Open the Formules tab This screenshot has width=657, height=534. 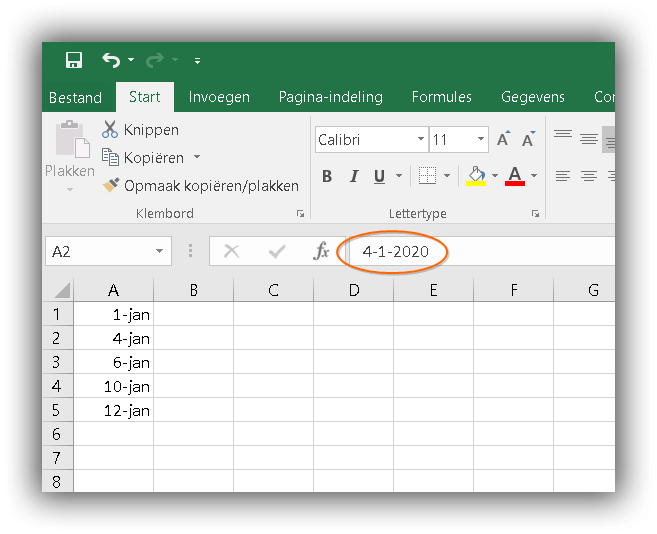tap(442, 97)
